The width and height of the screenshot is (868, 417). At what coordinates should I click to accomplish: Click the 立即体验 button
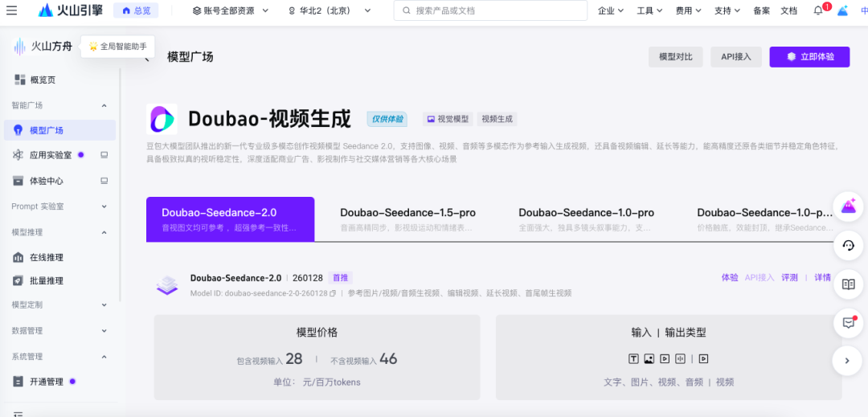(810, 57)
